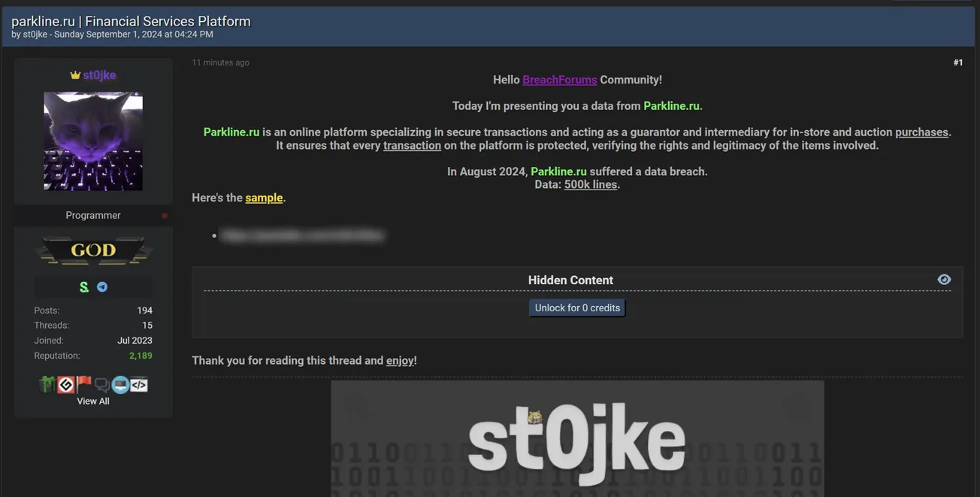Screen dimensions: 980x497
Task: Click the code brackets award badge
Action: [139, 385]
